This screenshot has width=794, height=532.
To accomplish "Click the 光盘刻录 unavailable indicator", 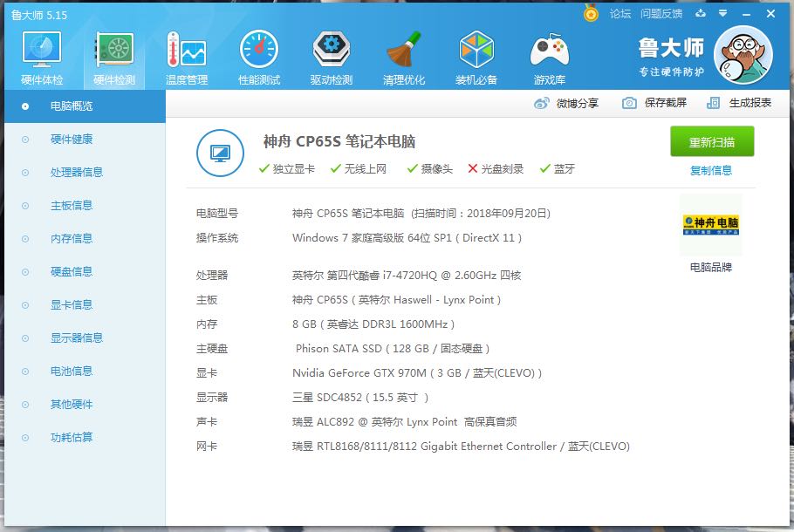I will (x=496, y=168).
